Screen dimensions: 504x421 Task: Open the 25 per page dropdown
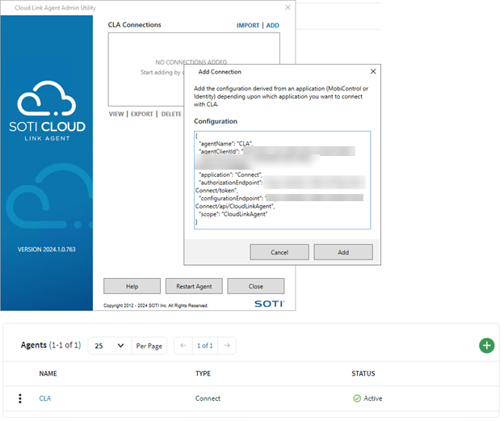[x=109, y=346]
